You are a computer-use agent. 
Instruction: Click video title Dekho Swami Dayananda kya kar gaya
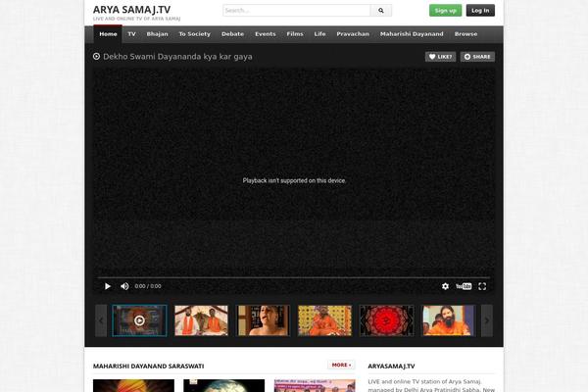coord(177,57)
